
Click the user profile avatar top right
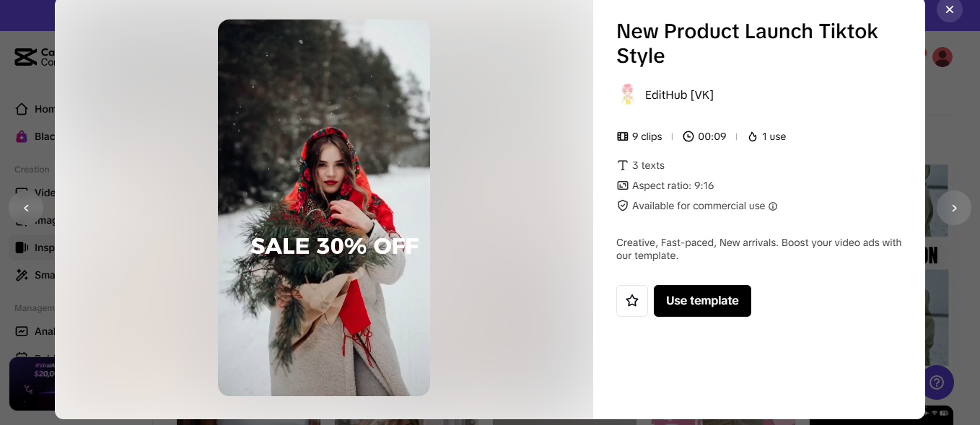point(942,57)
